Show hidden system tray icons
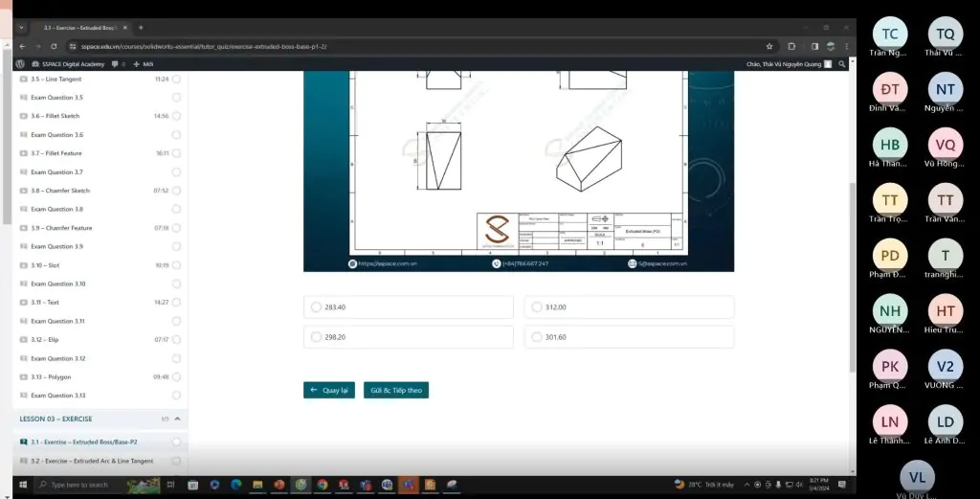Viewport: 980px width, 499px height. click(746, 485)
